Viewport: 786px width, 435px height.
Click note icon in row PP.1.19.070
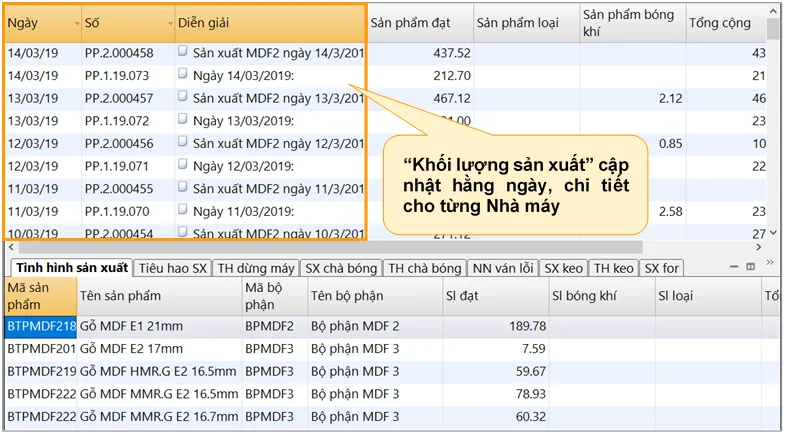183,211
